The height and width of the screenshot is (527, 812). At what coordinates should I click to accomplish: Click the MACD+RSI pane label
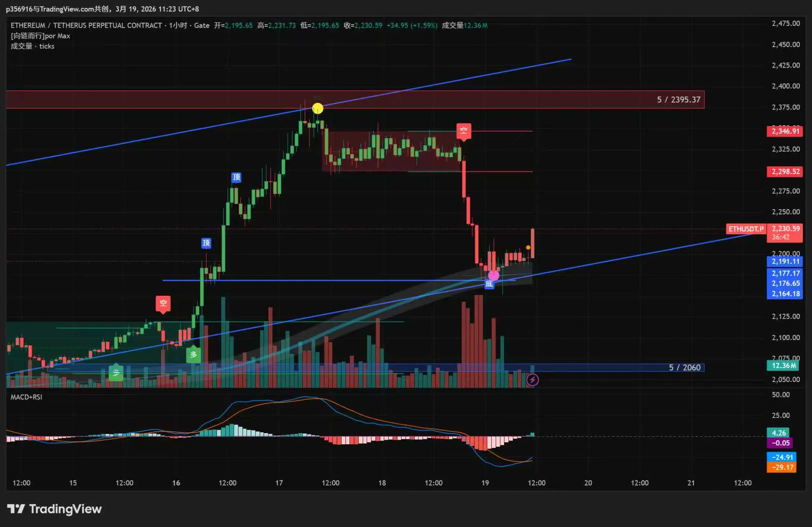[26, 397]
